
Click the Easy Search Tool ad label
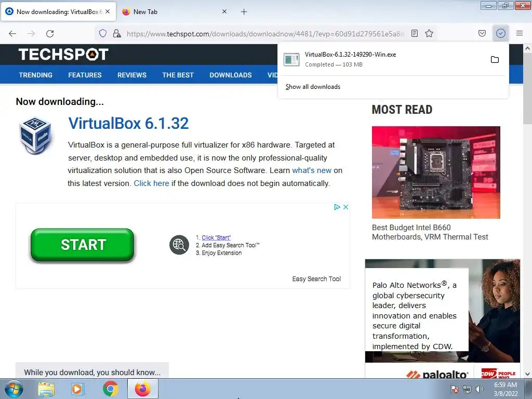pyautogui.click(x=316, y=279)
